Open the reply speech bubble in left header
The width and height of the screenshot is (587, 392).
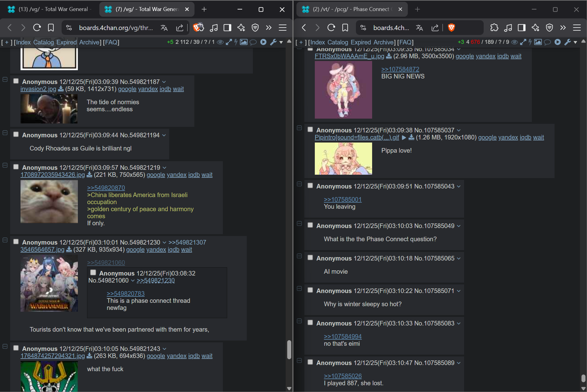(253, 42)
